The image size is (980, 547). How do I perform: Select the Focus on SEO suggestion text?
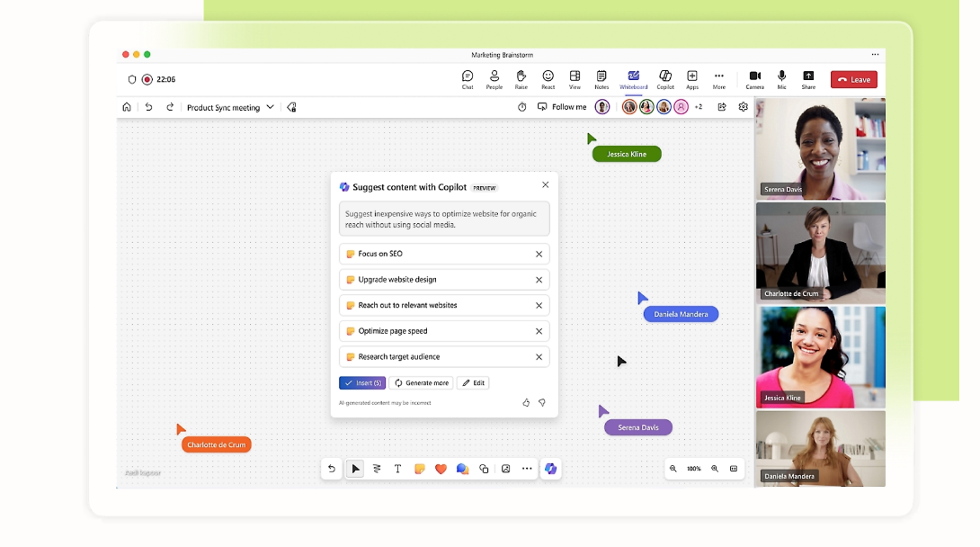[x=380, y=254]
